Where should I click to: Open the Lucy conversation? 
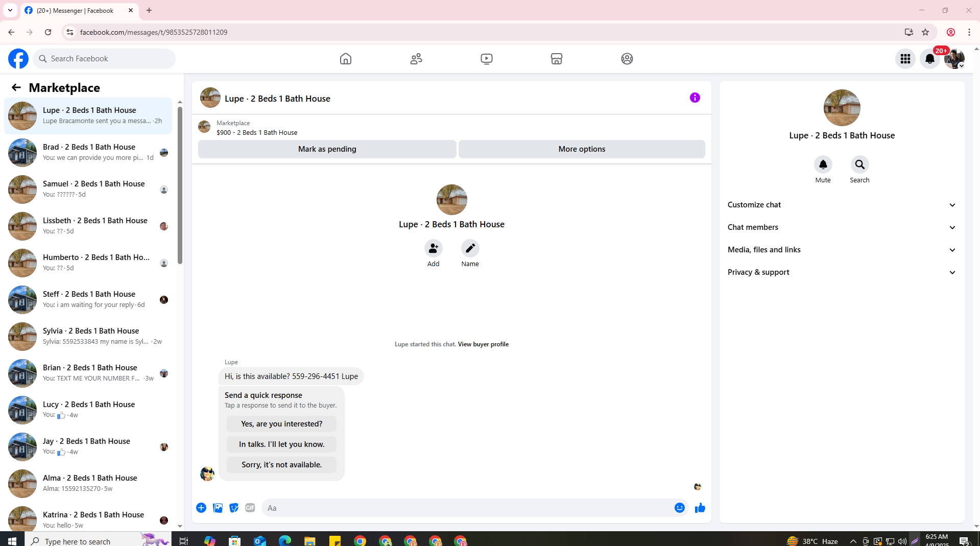tap(88, 410)
